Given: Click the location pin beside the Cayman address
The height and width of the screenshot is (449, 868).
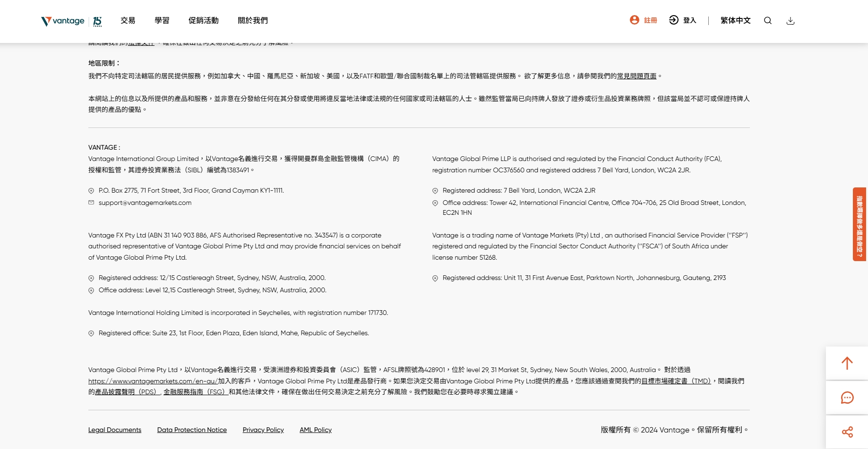Looking at the screenshot, I should [91, 191].
